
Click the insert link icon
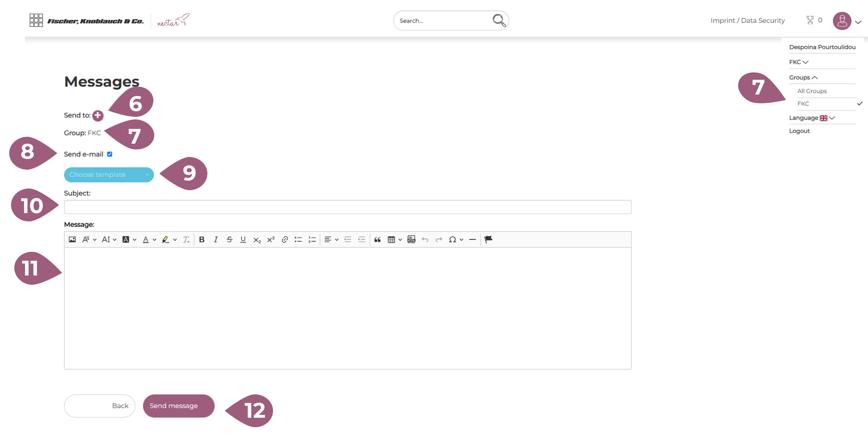pyautogui.click(x=284, y=240)
